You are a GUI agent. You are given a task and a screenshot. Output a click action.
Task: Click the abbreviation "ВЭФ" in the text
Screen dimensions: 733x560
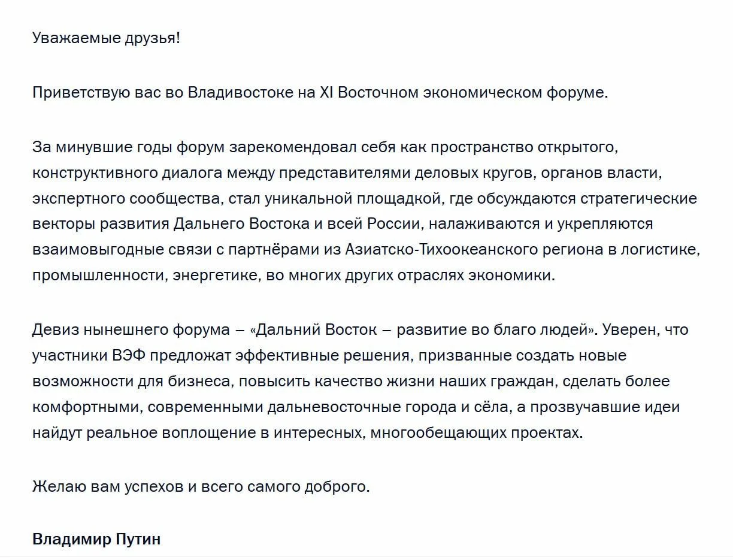pyautogui.click(x=124, y=356)
